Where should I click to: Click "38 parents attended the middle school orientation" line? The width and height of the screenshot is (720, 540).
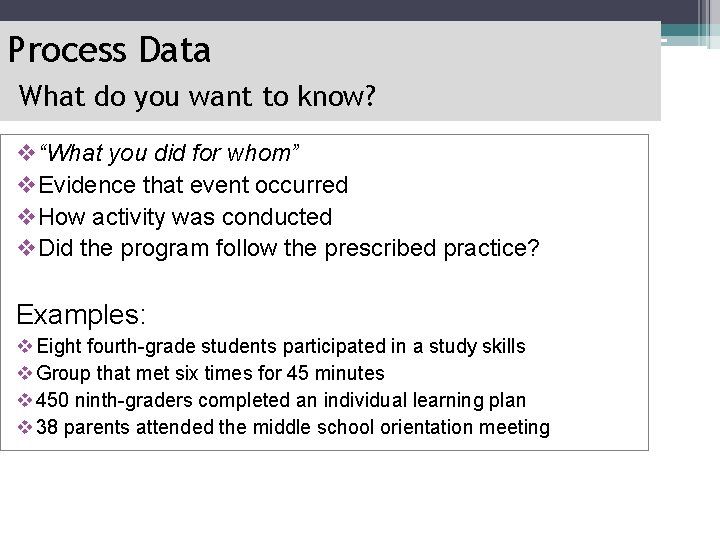pyautogui.click(x=293, y=428)
